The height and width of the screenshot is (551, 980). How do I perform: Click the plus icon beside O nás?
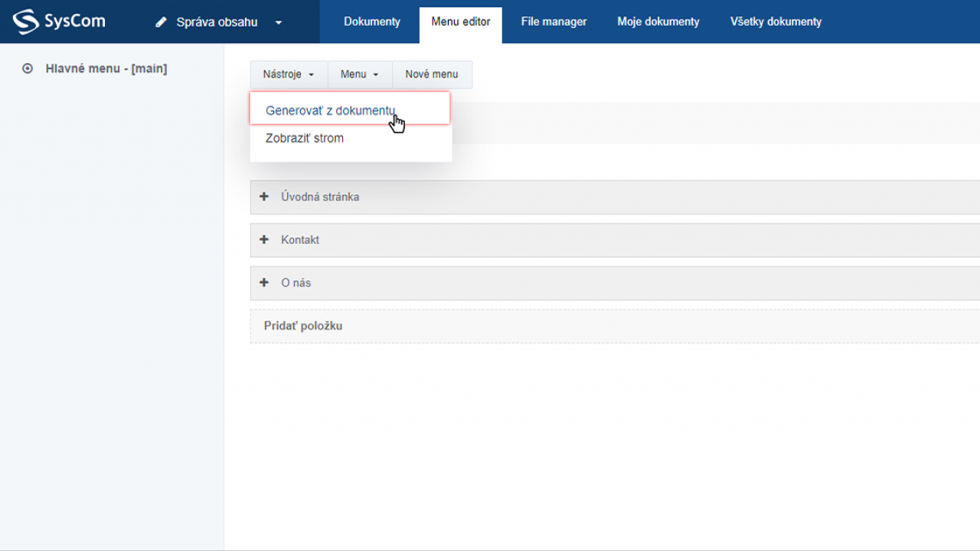264,282
